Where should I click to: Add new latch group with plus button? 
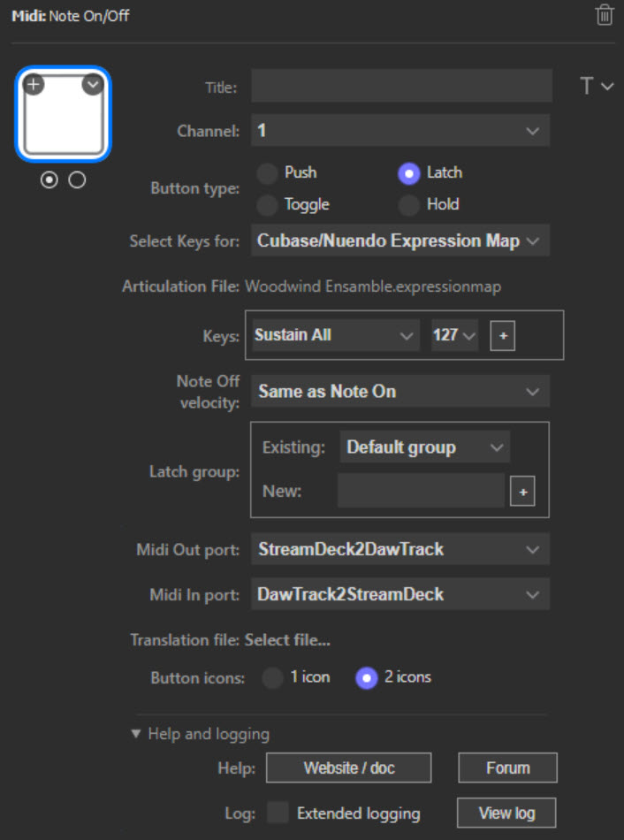click(521, 492)
